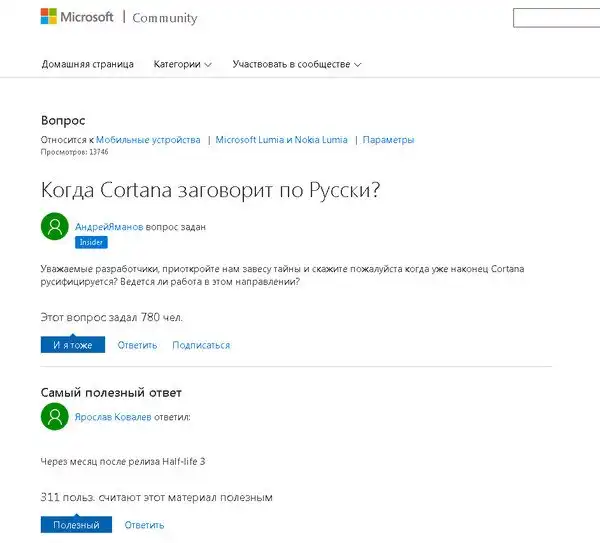Click Ярослав Ковалев's green avatar icon

tap(54, 416)
